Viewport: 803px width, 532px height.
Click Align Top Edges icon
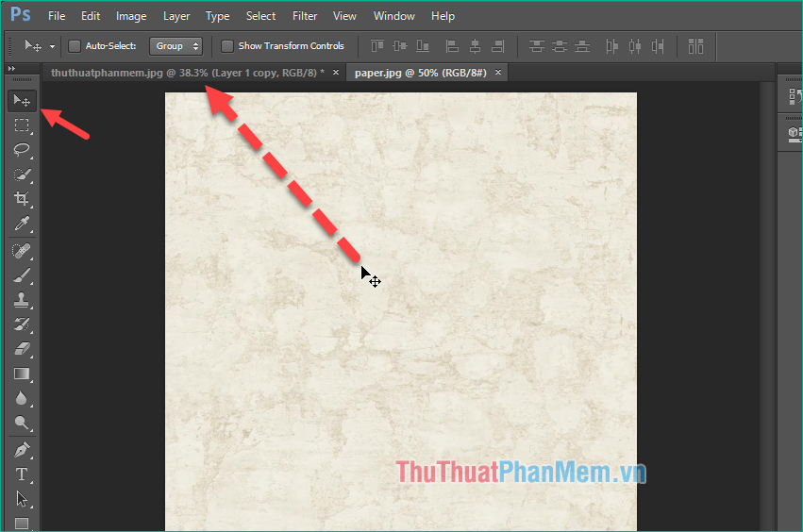click(377, 46)
